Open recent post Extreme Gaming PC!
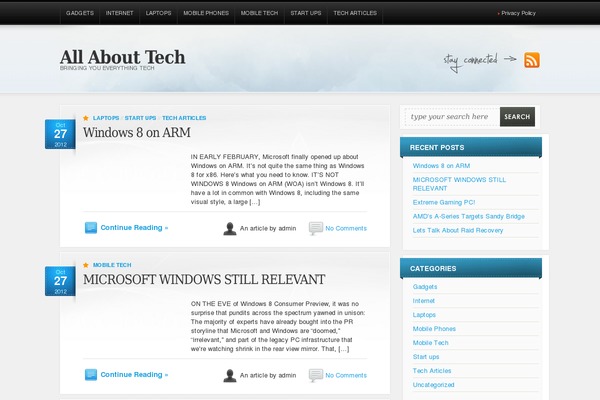Viewport: 600px width, 400px height. point(444,202)
